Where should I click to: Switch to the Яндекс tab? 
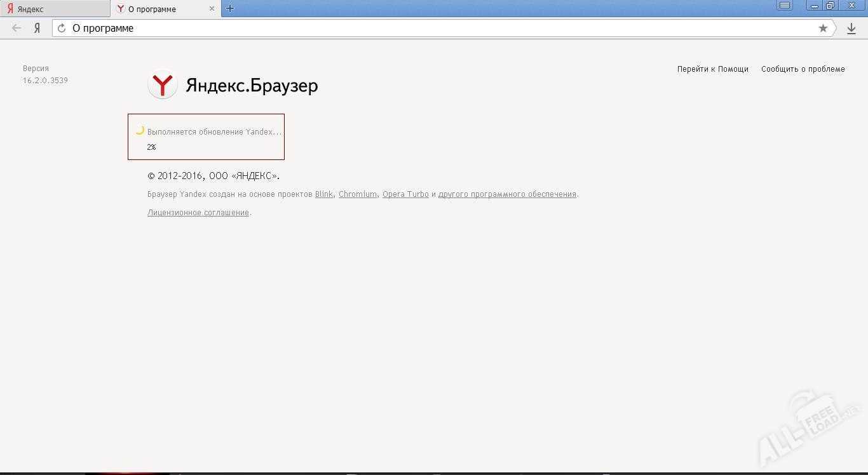point(54,9)
